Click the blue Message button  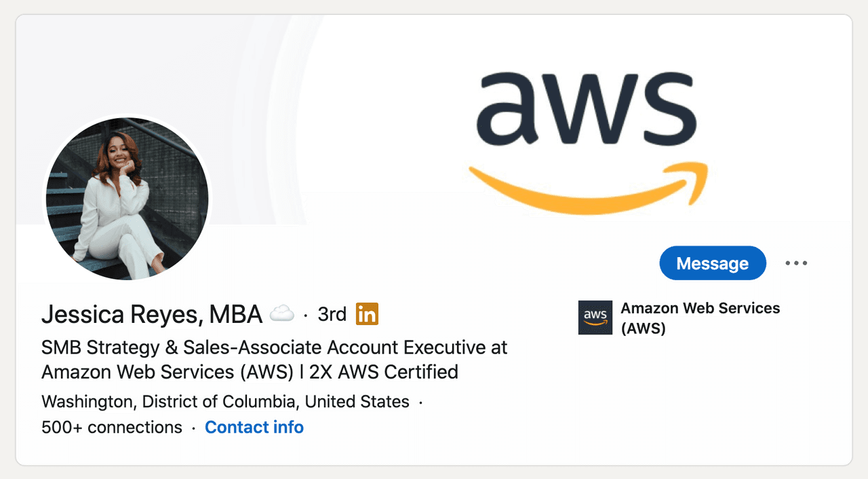[x=712, y=263]
